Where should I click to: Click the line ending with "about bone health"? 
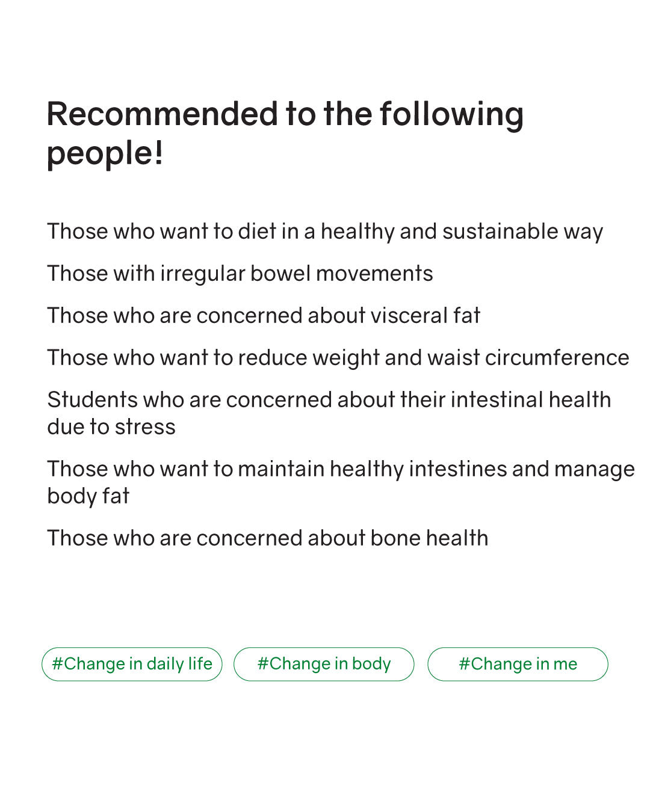(267, 538)
